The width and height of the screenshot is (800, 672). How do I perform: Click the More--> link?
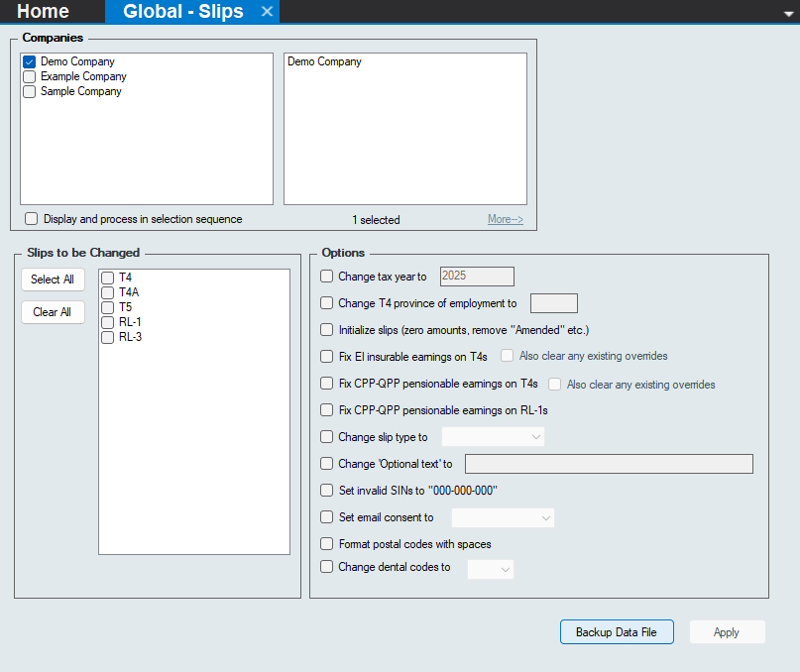click(505, 219)
